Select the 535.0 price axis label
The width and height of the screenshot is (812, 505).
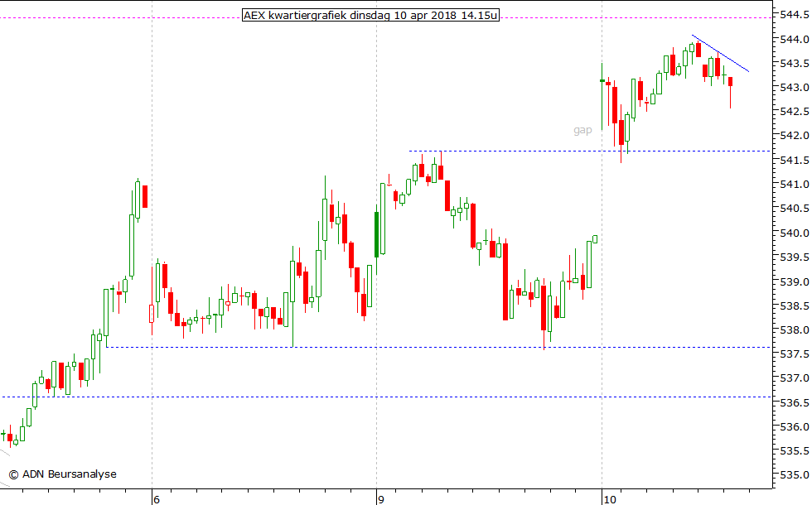794,475
